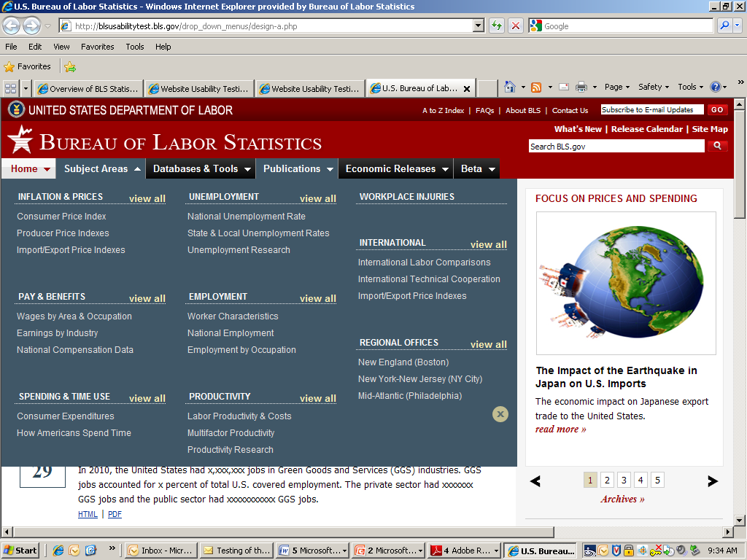Open the File menu

click(x=11, y=47)
